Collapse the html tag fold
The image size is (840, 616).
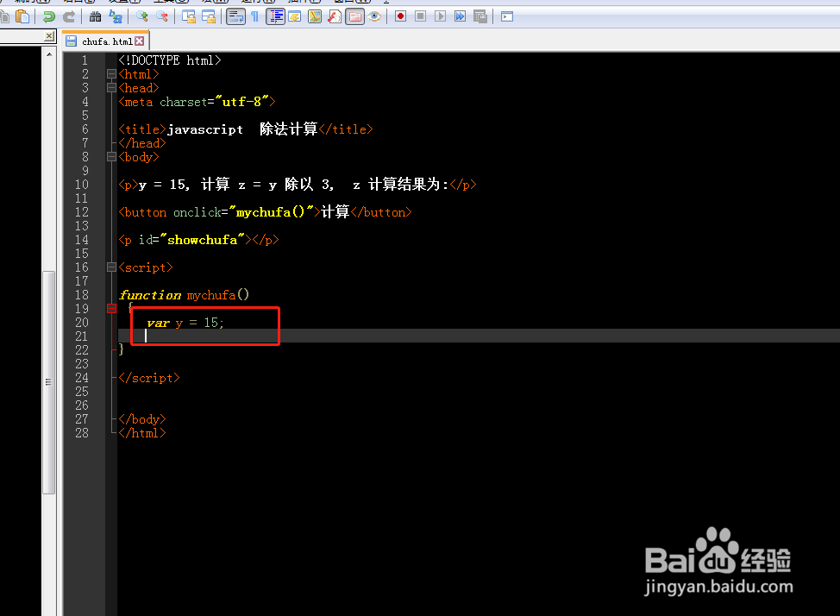pyautogui.click(x=111, y=74)
